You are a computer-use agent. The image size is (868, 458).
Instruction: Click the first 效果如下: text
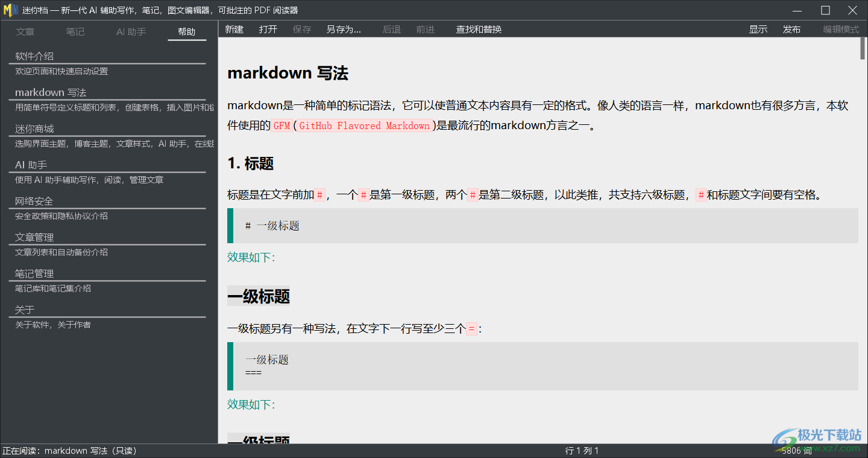(251, 257)
